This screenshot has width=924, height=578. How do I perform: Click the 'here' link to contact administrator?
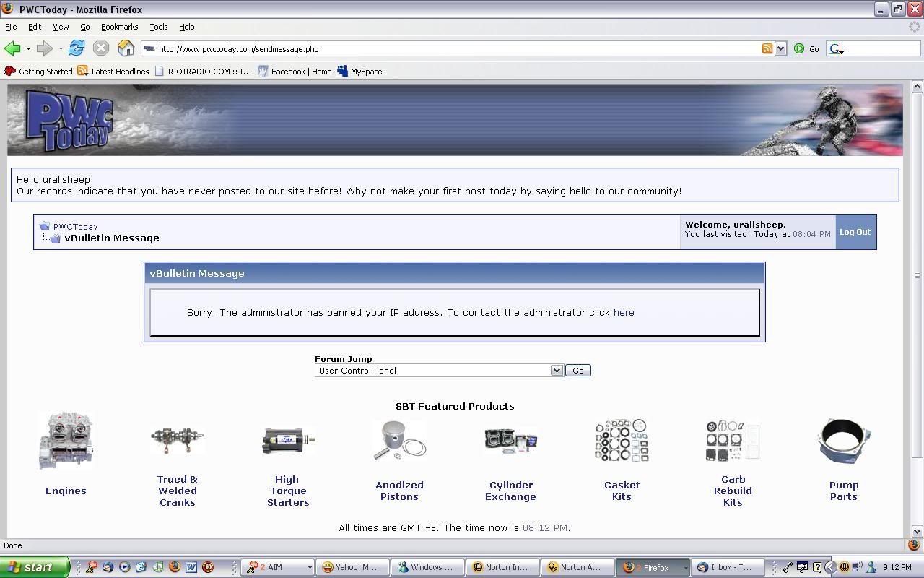624,313
